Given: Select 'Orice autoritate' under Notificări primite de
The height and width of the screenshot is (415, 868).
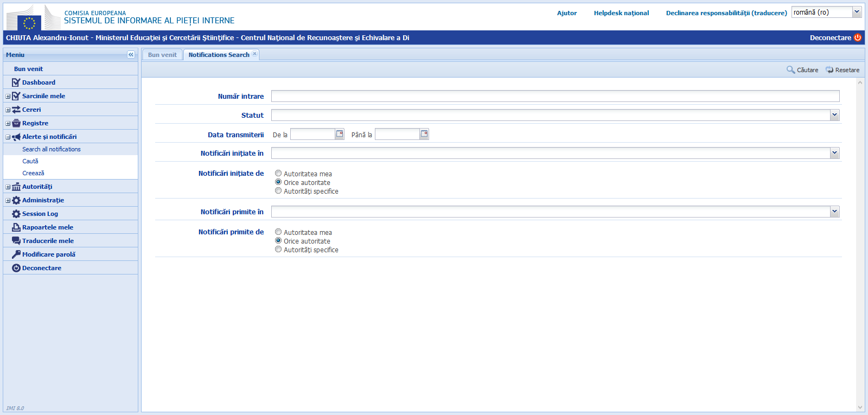Looking at the screenshot, I should (x=278, y=241).
